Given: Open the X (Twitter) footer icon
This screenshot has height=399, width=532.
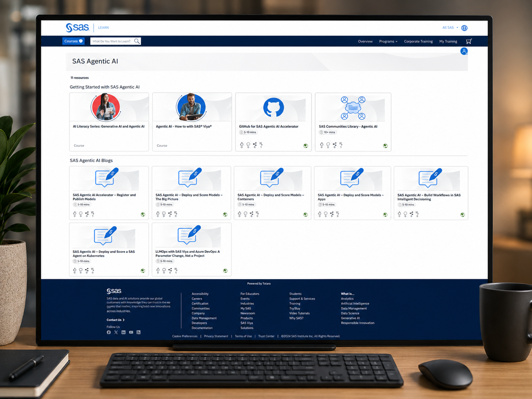Looking at the screenshot, I should tap(116, 332).
